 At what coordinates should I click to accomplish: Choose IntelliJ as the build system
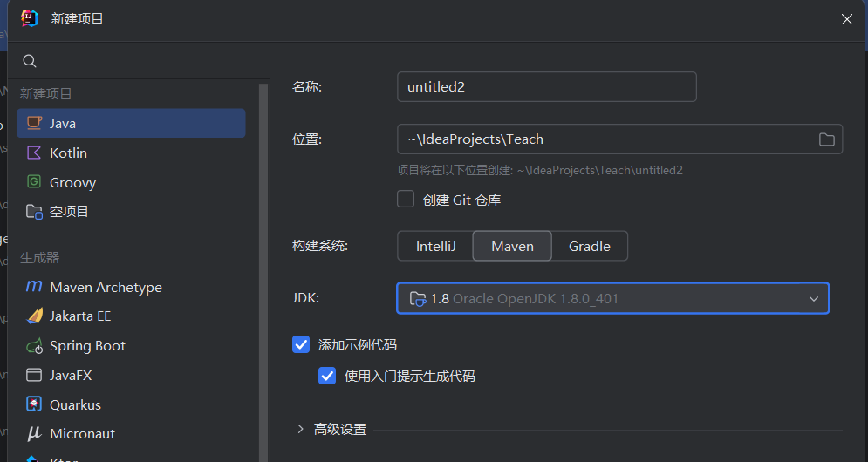tap(435, 246)
